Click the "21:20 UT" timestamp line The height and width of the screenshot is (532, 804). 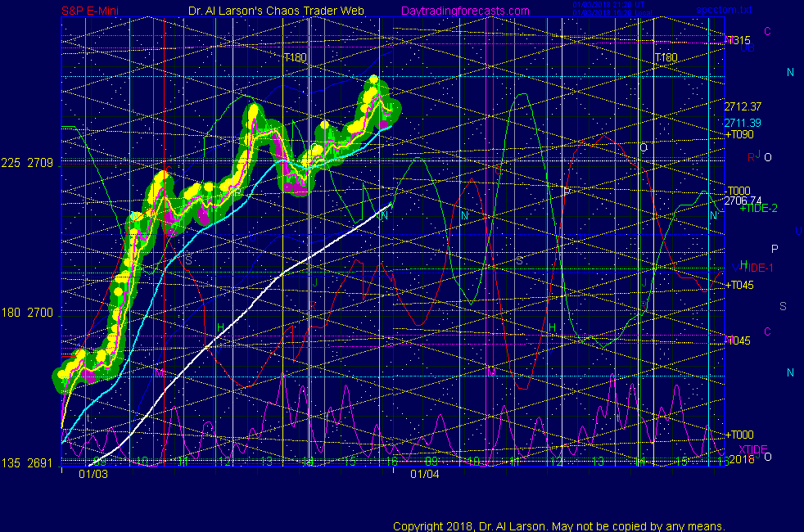click(608, 5)
